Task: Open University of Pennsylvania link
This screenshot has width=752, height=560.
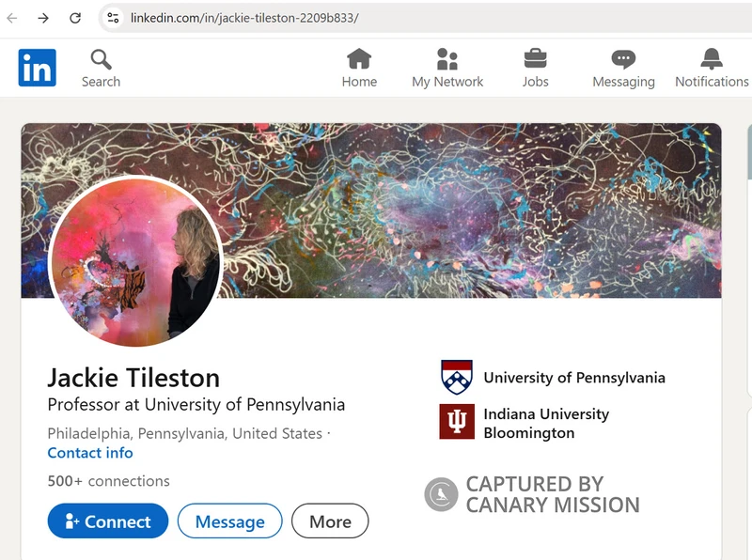Action: click(x=553, y=378)
